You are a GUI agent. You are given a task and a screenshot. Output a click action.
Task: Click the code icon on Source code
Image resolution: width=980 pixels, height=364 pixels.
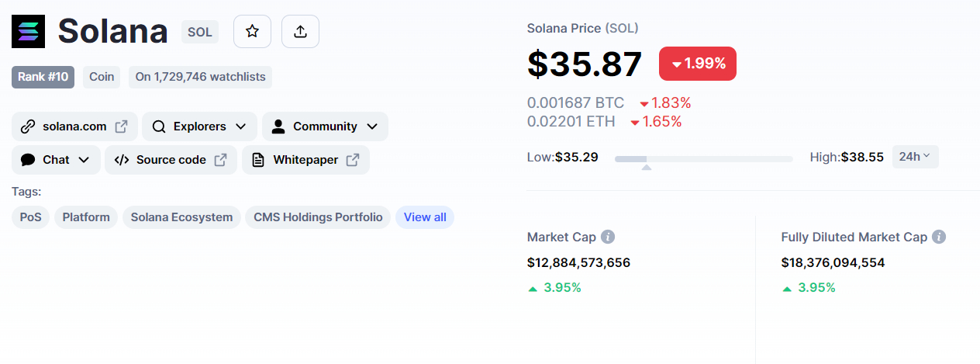click(x=121, y=160)
